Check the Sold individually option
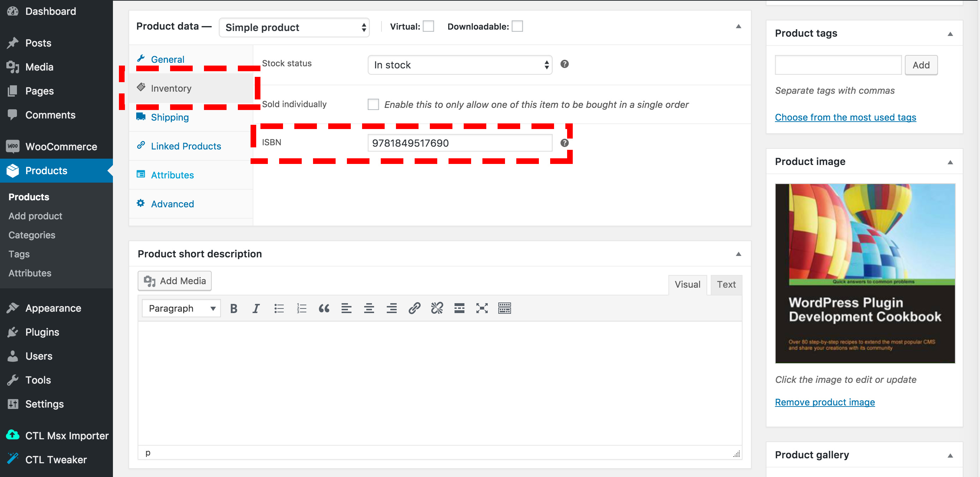 pos(373,104)
